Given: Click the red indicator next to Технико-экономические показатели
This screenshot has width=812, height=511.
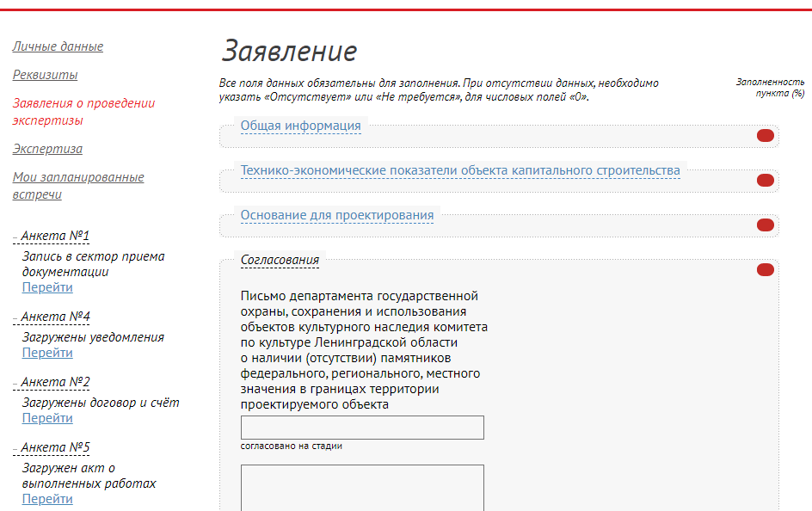Looking at the screenshot, I should pyautogui.click(x=765, y=181).
